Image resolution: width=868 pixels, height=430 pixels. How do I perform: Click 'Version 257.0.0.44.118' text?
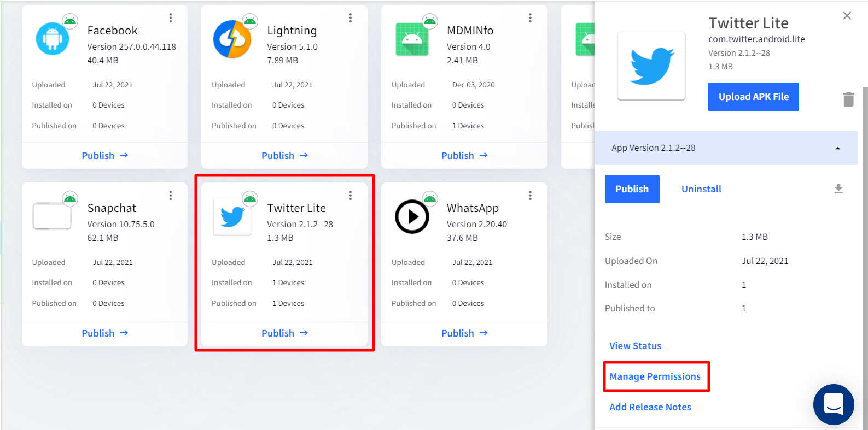click(131, 47)
